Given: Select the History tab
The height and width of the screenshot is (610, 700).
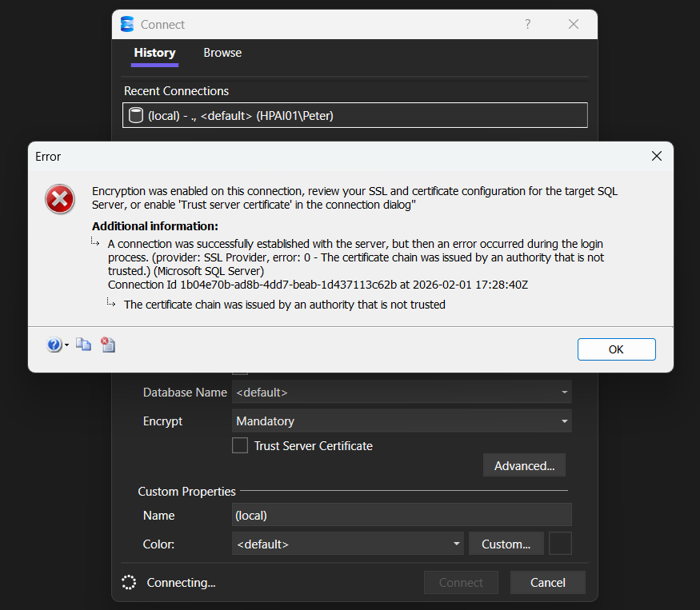Looking at the screenshot, I should click(x=154, y=53).
